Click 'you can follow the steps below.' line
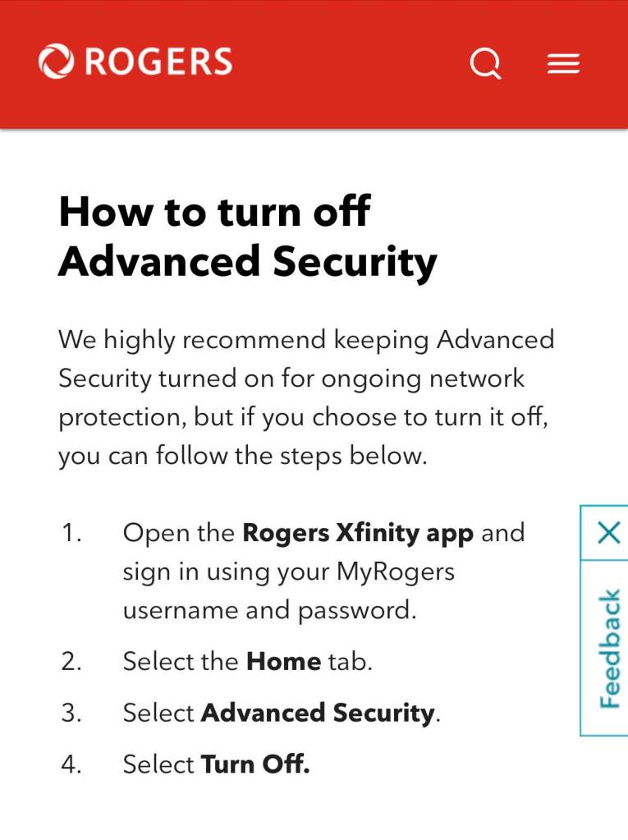Viewport: 628px width, 840px height. coord(243,456)
